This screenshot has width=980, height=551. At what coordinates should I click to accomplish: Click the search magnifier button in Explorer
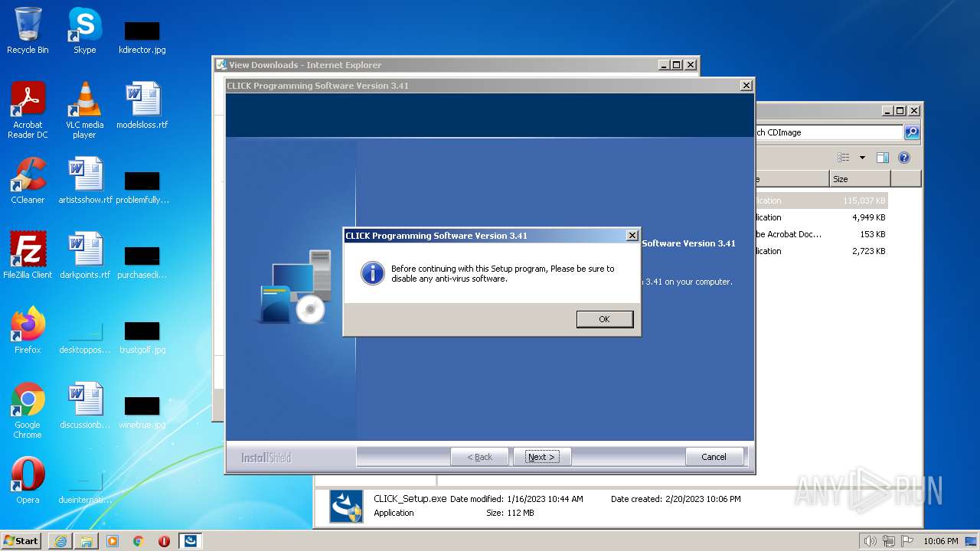(911, 132)
